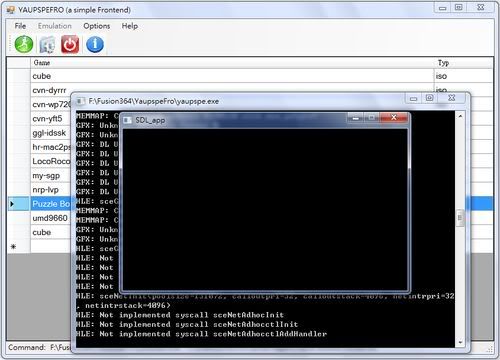Open the Help menu

[130, 26]
